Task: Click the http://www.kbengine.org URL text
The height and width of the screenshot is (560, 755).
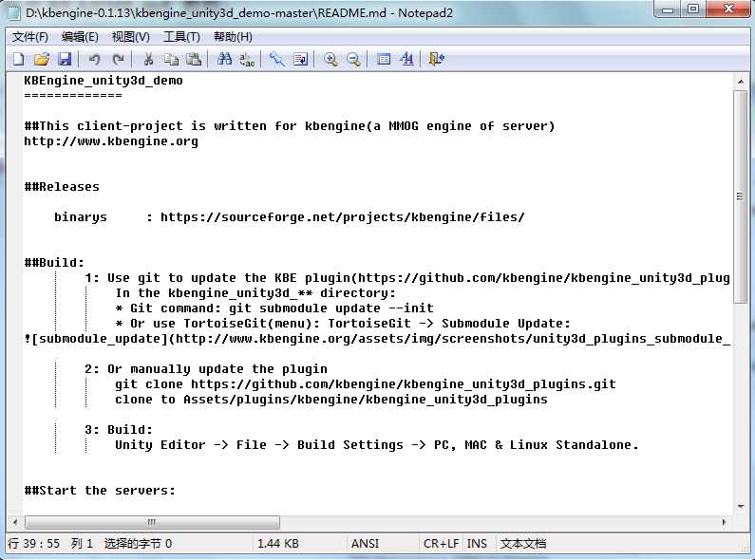Action: pyautogui.click(x=111, y=141)
